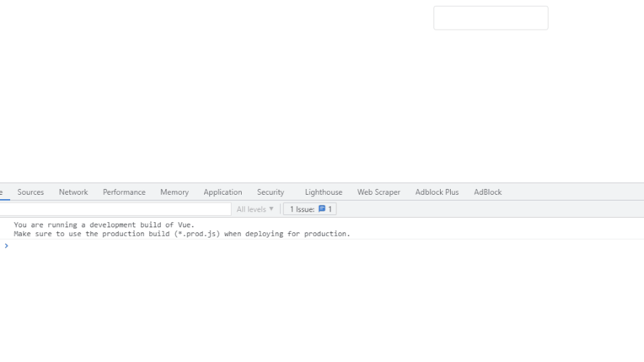The height and width of the screenshot is (362, 644).
Task: Click the empty input box on the page
Action: point(491,17)
